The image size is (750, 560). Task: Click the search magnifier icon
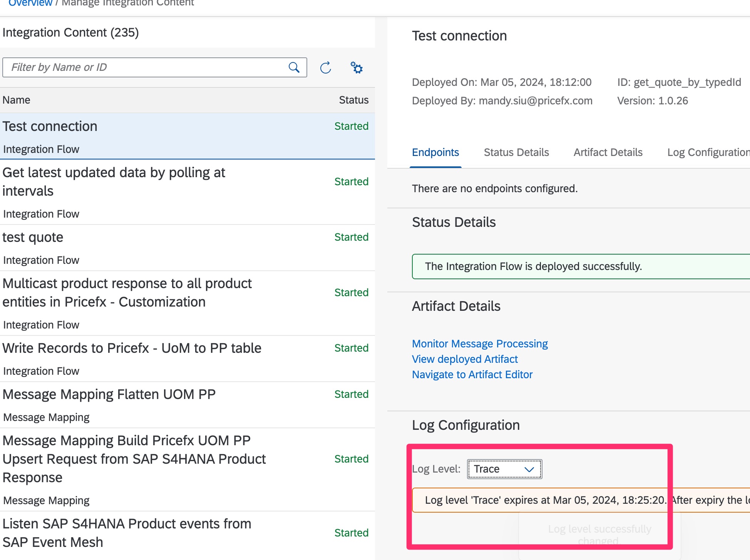click(294, 67)
